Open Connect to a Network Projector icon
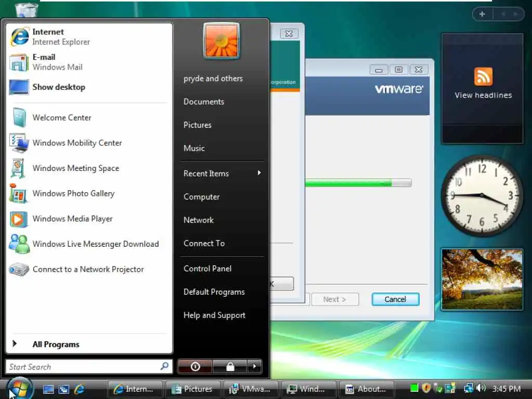Image resolution: width=532 pixels, height=399 pixels. (x=19, y=270)
